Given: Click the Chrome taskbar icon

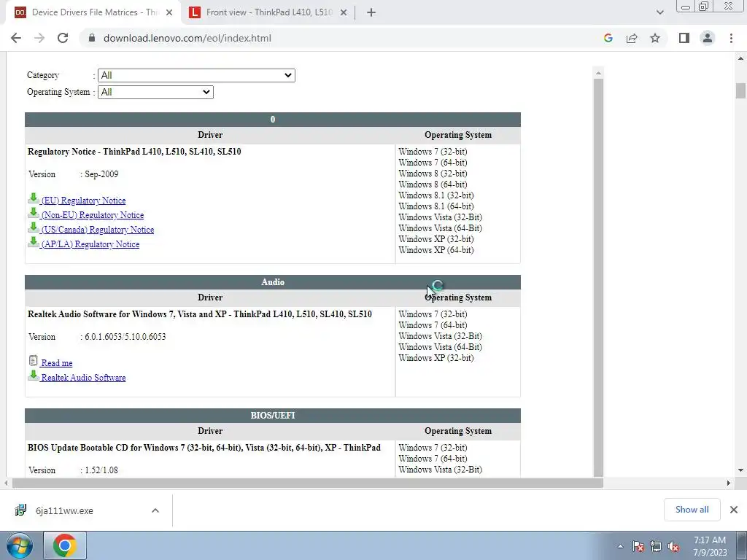Looking at the screenshot, I should (65, 545).
